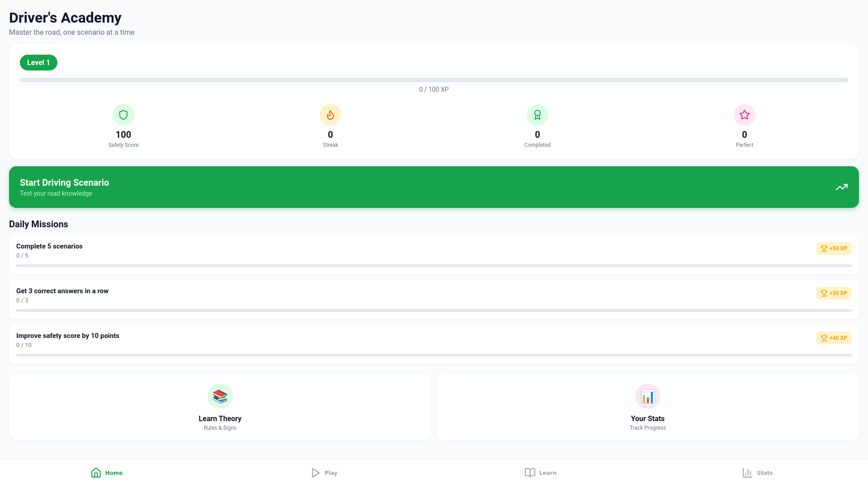The width and height of the screenshot is (868, 488).
Task: Click the Completed award ribbon icon
Action: click(538, 115)
